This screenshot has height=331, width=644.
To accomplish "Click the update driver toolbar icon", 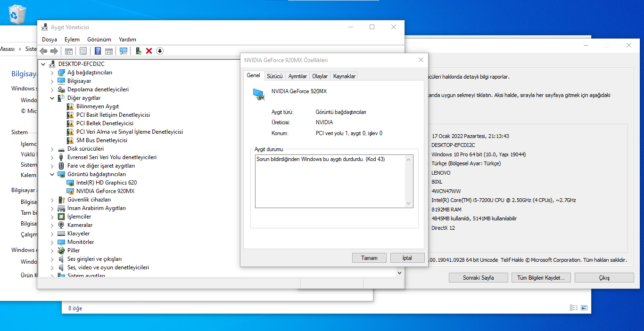I will [139, 51].
